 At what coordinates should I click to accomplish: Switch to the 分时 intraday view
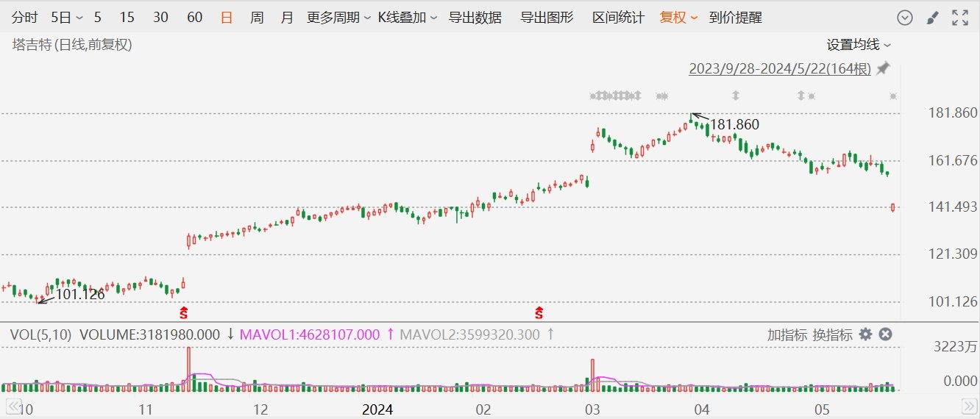pos(24,18)
